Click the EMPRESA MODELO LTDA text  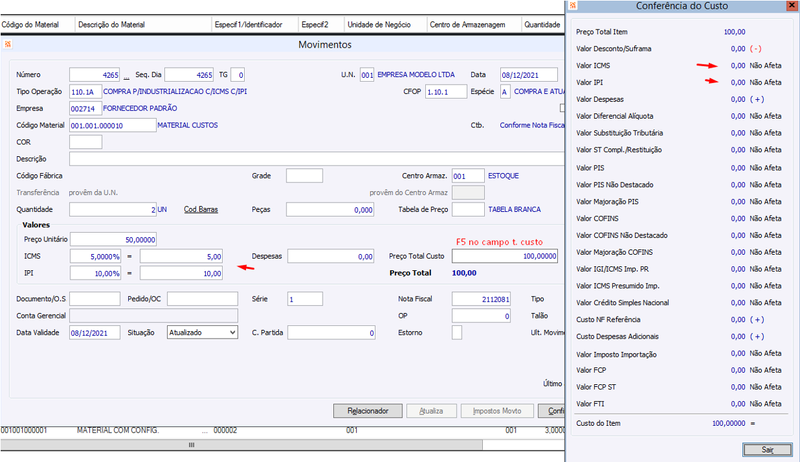(416, 75)
